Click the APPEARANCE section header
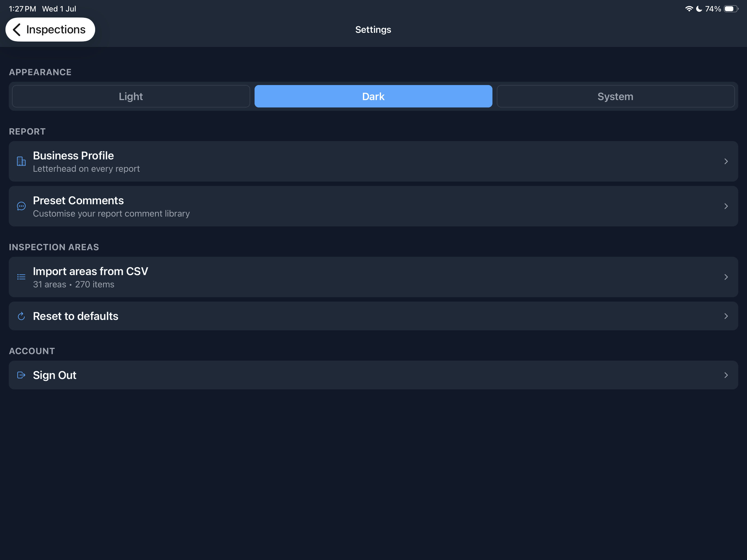Screen dimensions: 747x560 click(x=40, y=72)
